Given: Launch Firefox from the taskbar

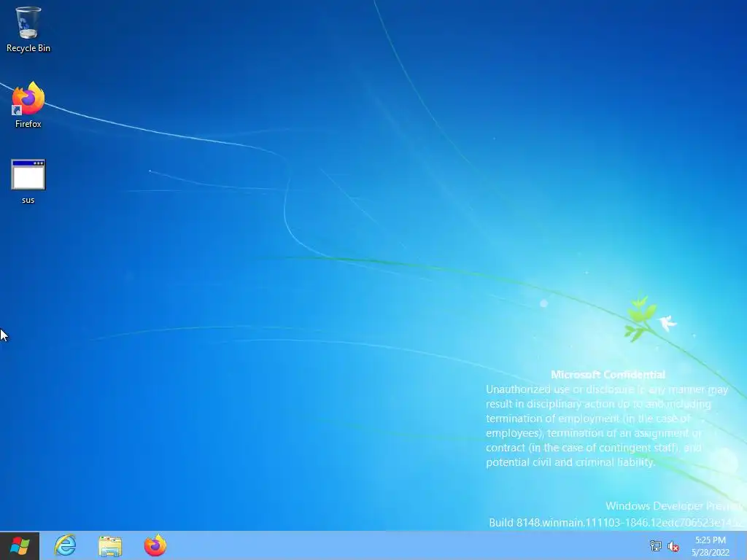Looking at the screenshot, I should (x=155, y=545).
